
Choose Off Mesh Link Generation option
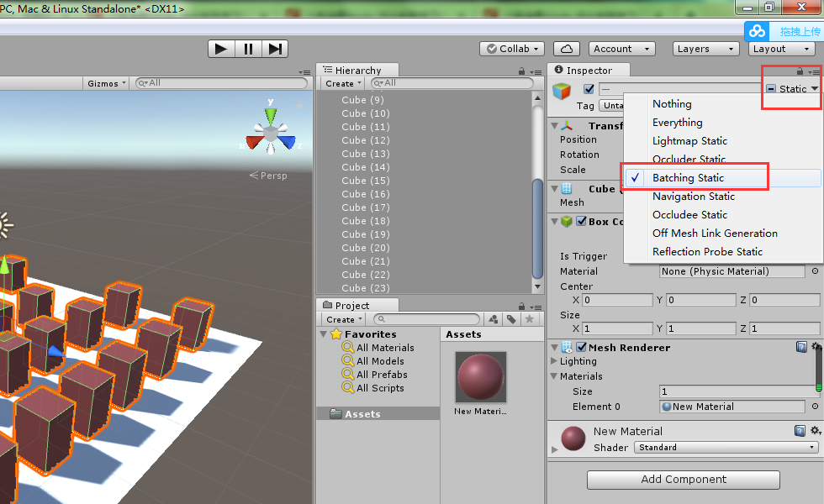click(x=723, y=234)
